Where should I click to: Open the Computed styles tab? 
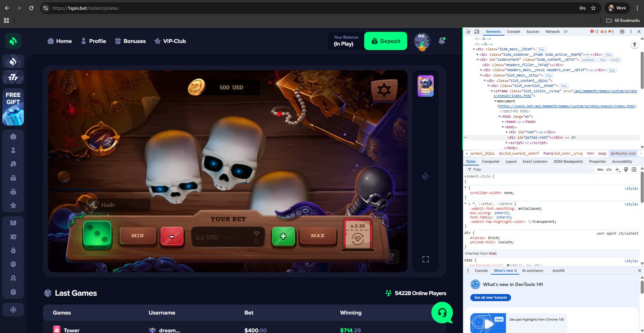point(490,161)
